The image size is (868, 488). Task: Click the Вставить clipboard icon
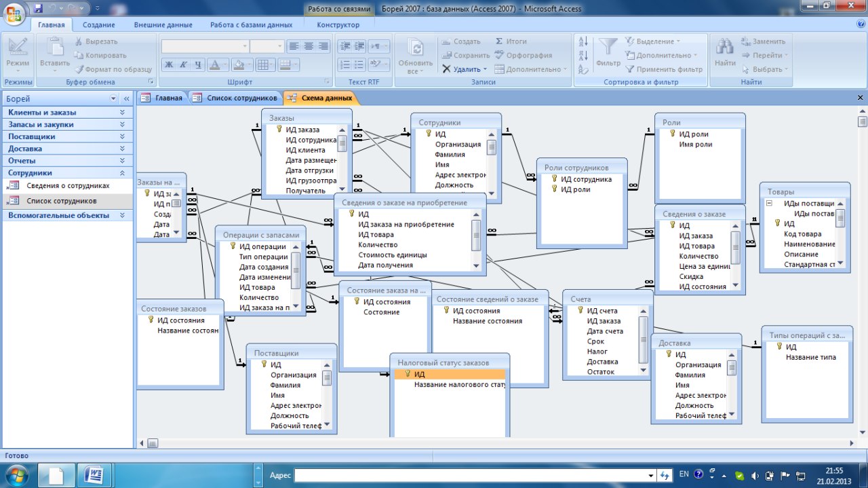coord(55,48)
